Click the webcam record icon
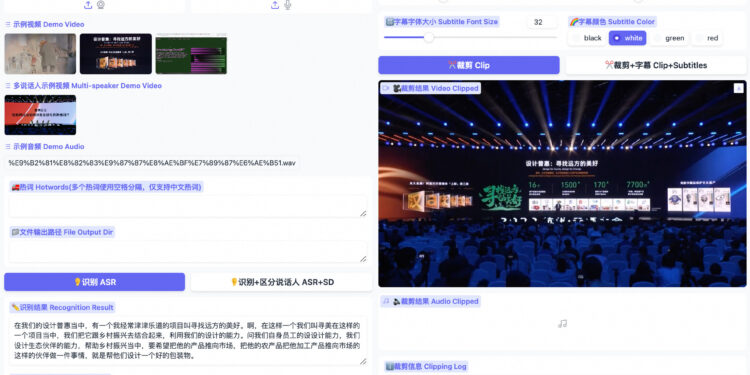Image resolution: width=750 pixels, height=375 pixels. [x=100, y=5]
